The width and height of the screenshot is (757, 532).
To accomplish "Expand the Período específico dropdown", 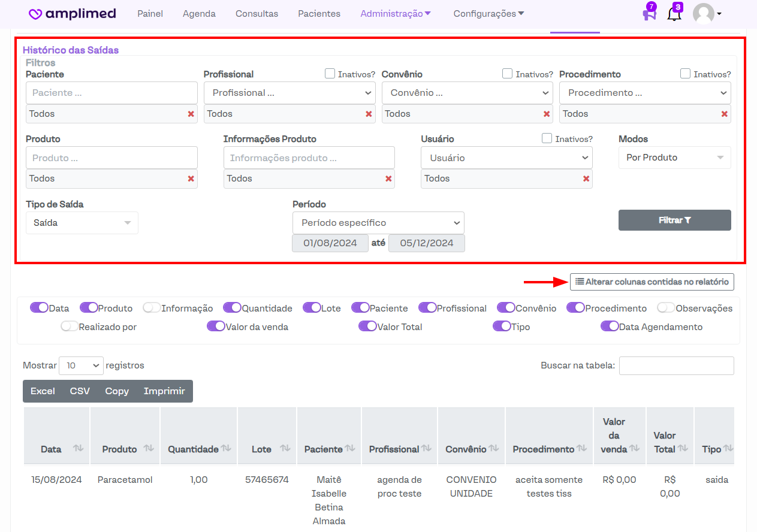I will [378, 223].
